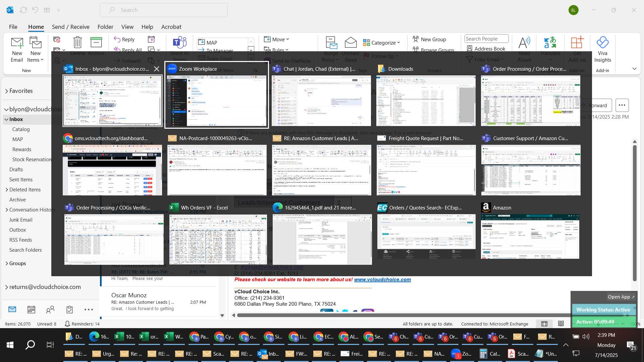Select the Rewards folder
Screen dimensions: 644x362
[22, 149]
